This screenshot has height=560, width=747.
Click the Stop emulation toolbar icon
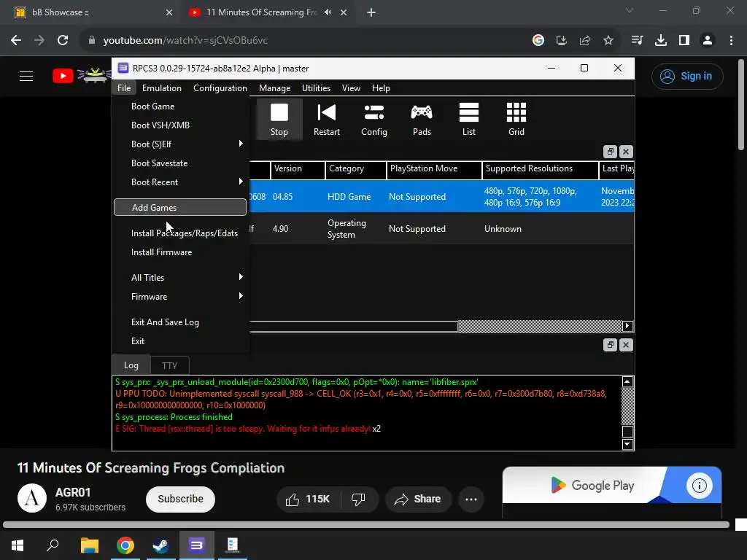(x=279, y=120)
